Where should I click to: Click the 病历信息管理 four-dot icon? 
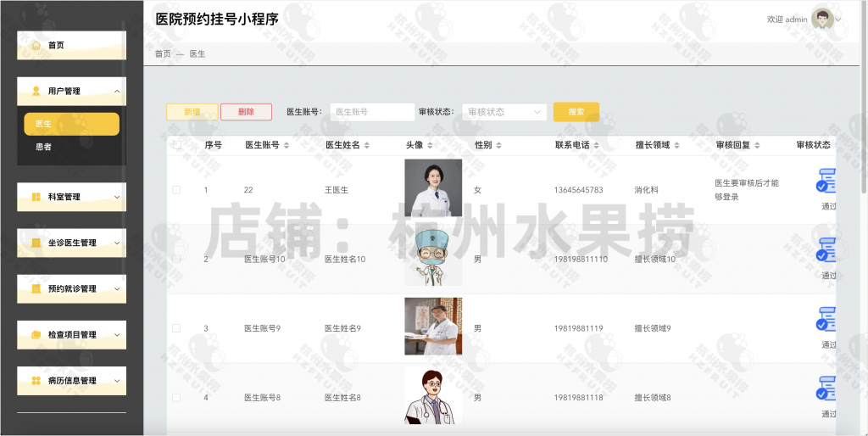pyautogui.click(x=36, y=381)
